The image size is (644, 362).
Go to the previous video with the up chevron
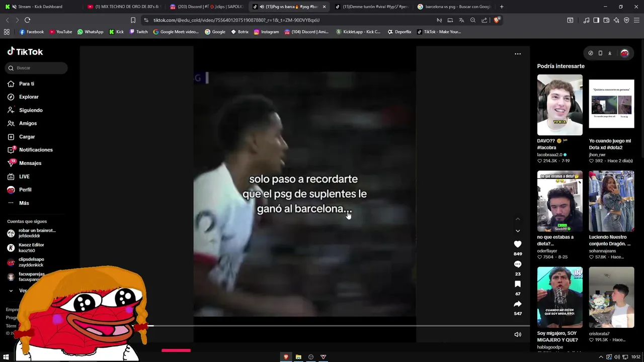click(518, 219)
